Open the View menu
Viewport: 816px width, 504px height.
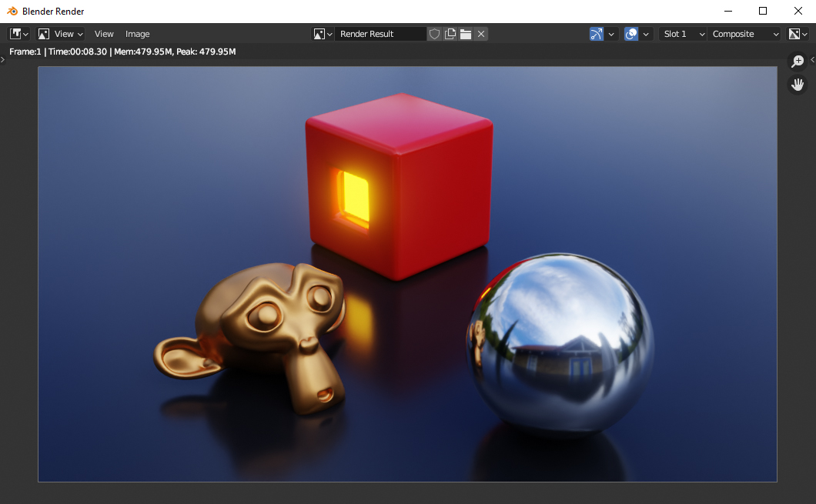coord(104,33)
